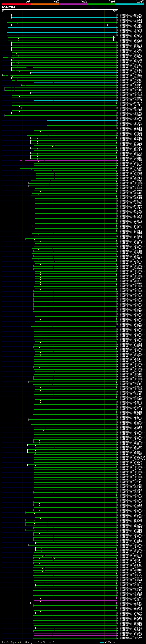Click the UniRef100_C3ZI77 label
Viewport: 146px width, 644px height.
click(x=131, y=186)
